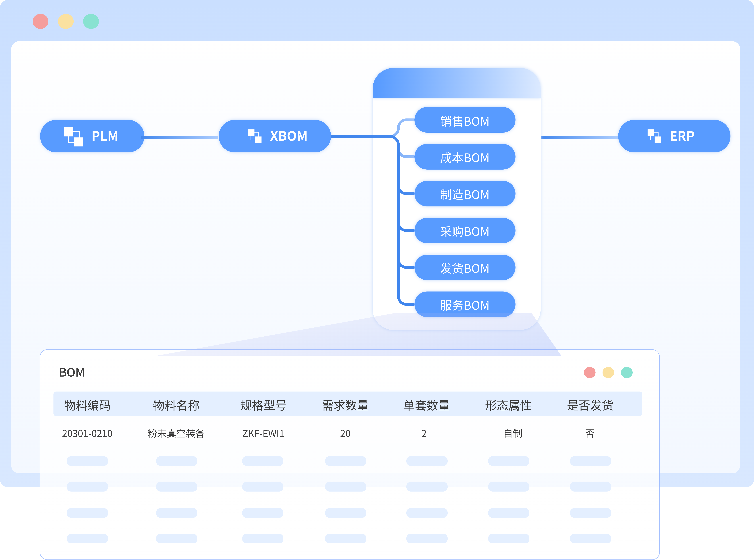Viewport: 754px width, 560px height.
Task: Select the cell ZKF-EWI1
Action: pos(263,434)
